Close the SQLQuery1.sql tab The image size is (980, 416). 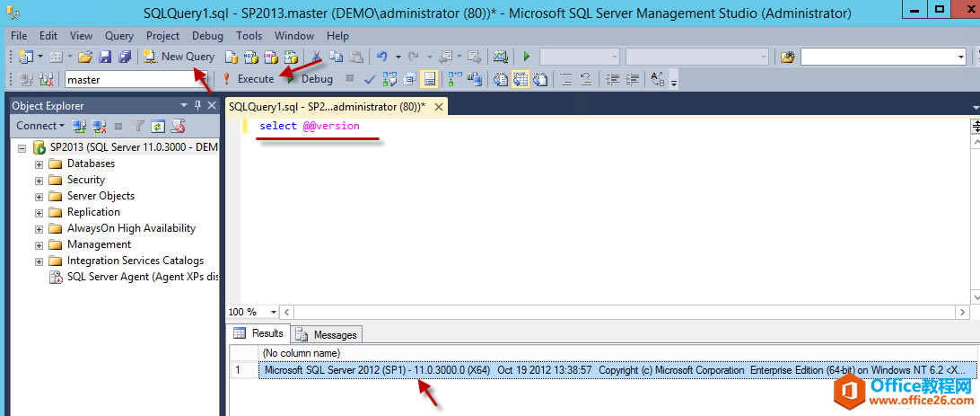tap(438, 107)
